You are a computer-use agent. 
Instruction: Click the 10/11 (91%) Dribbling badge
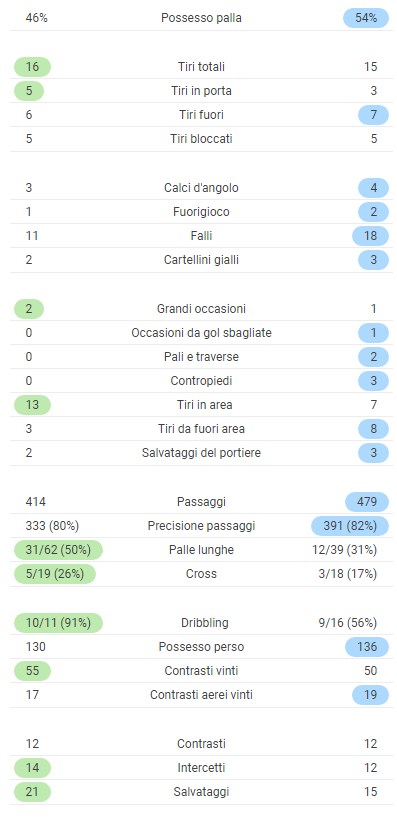tap(58, 623)
